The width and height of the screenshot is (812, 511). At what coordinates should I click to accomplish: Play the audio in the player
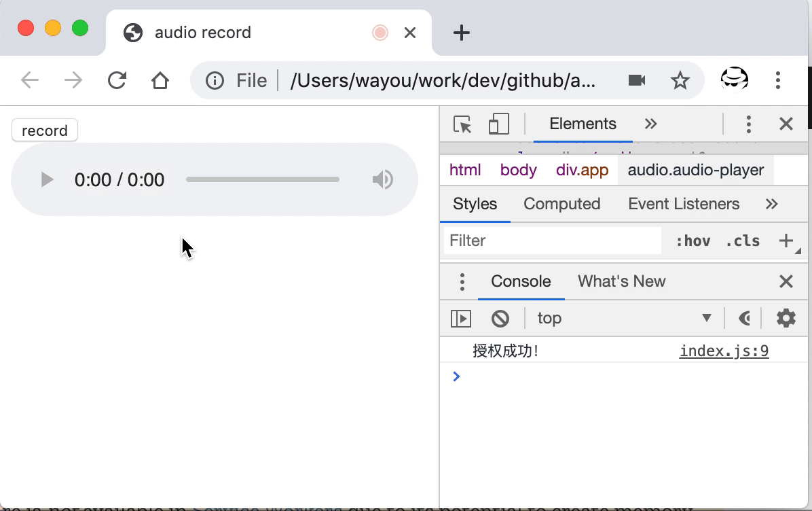pyautogui.click(x=47, y=179)
